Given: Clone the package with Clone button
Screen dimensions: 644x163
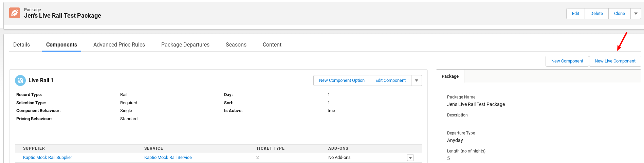Looking at the screenshot, I should pyautogui.click(x=619, y=14).
